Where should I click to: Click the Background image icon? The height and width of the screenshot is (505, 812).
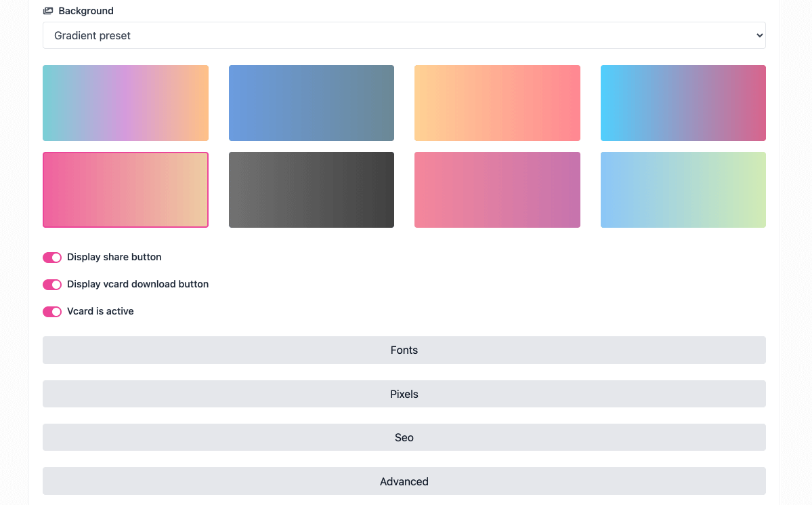48,11
